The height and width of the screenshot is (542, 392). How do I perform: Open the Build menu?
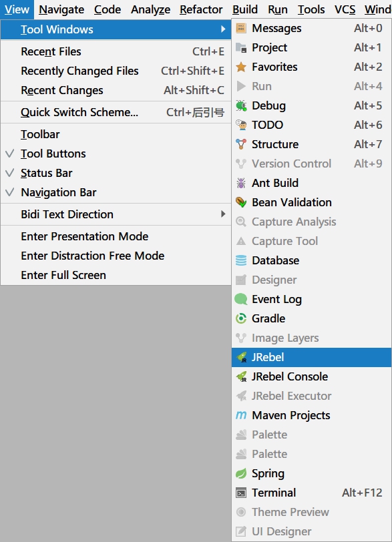point(245,9)
